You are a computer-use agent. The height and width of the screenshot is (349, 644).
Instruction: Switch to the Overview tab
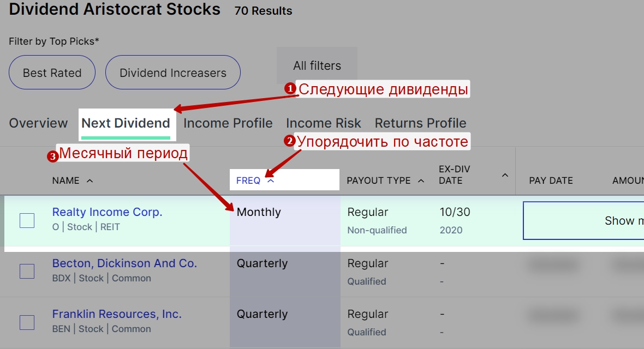coord(38,123)
